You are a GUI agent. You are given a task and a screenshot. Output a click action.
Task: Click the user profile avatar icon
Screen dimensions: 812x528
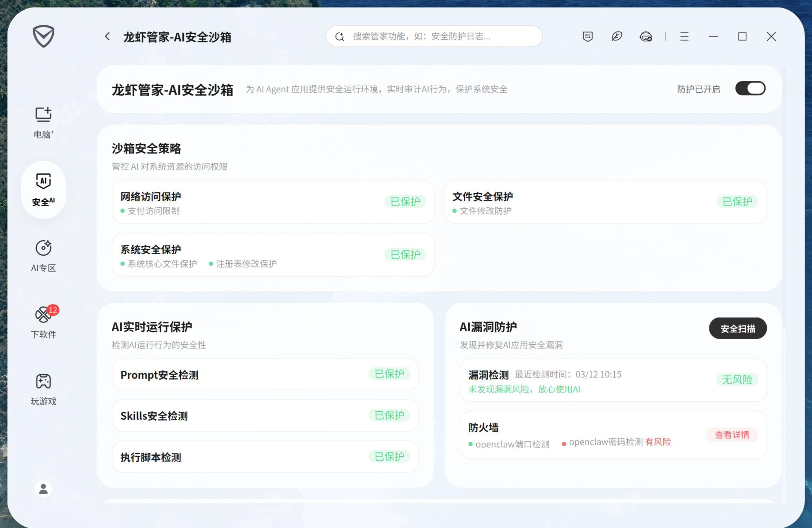coord(43,489)
